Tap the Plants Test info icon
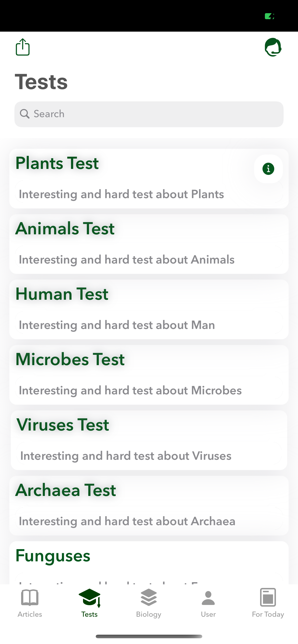Screen dimensions: 298x644 tap(268, 169)
